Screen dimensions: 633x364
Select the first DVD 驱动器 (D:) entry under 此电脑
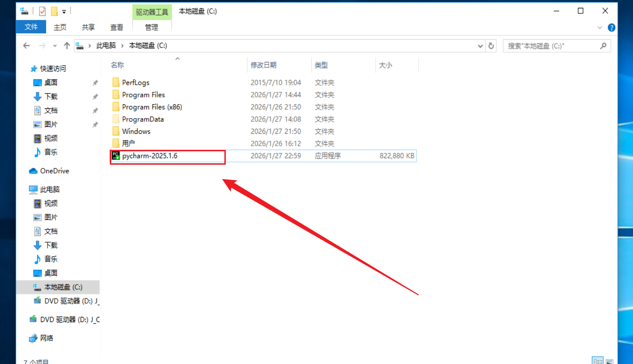66,301
